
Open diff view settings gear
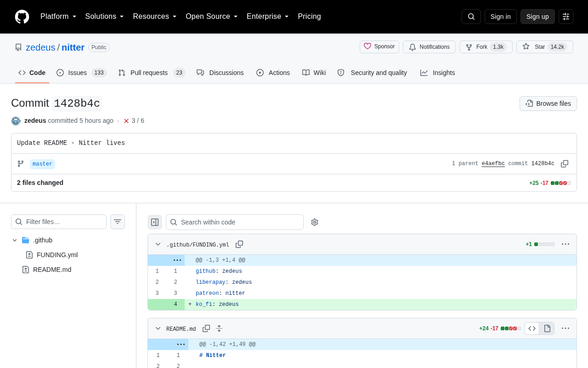315,222
